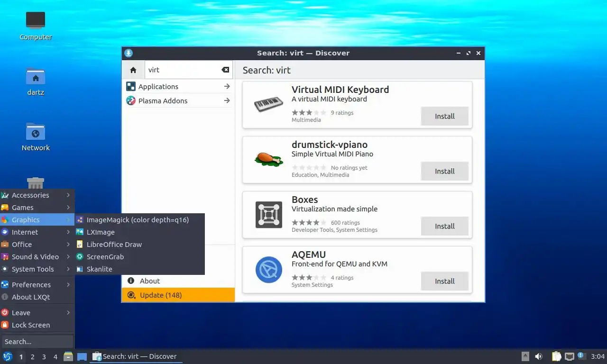The width and height of the screenshot is (607, 364).
Task: Open the About entry in Discover sidebar
Action: pos(178,281)
